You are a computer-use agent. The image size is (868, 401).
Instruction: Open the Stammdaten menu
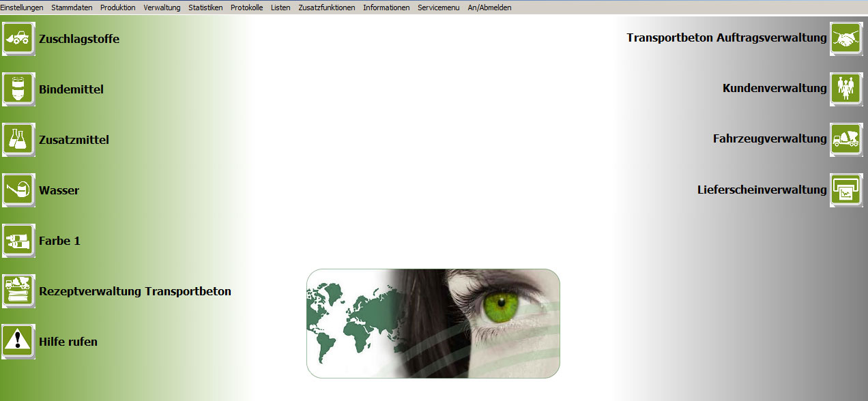(72, 8)
